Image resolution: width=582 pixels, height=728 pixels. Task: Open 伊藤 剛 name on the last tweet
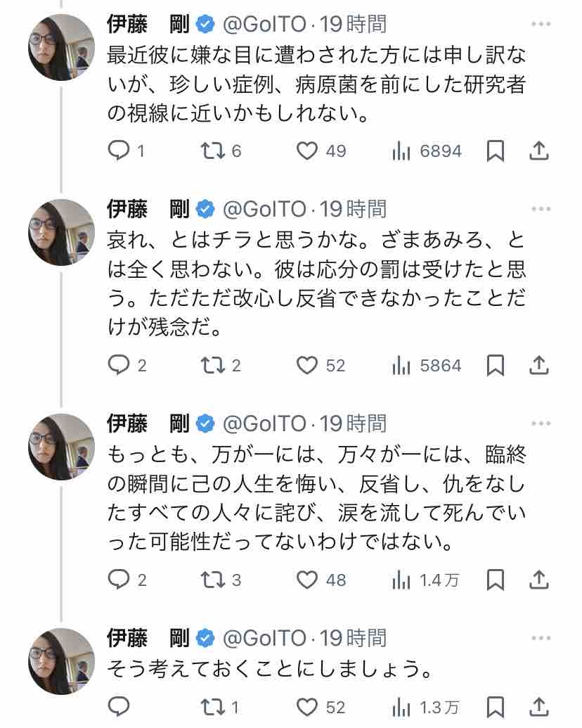[x=148, y=638]
